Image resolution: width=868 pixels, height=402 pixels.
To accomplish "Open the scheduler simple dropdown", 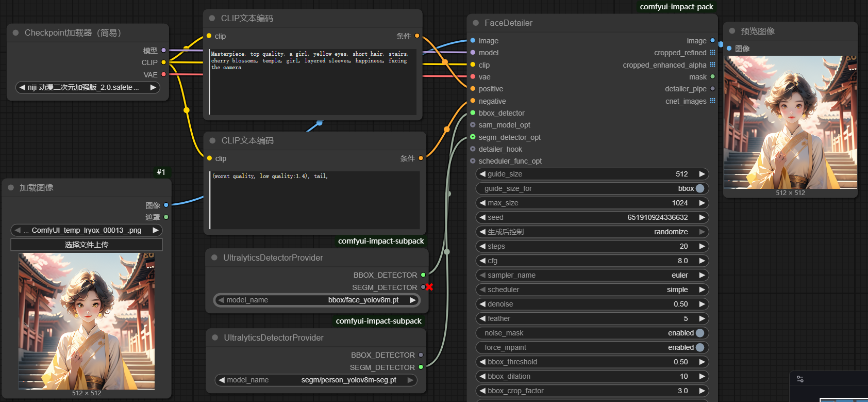I will (x=592, y=290).
